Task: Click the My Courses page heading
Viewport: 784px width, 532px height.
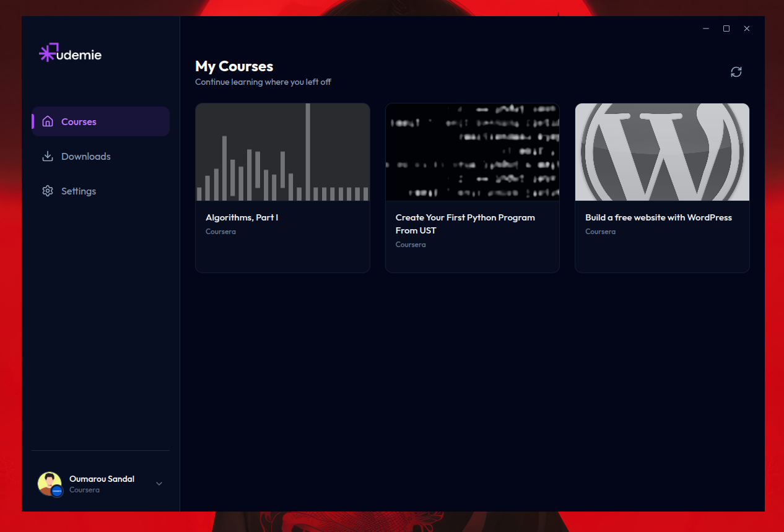Action: pos(234,66)
